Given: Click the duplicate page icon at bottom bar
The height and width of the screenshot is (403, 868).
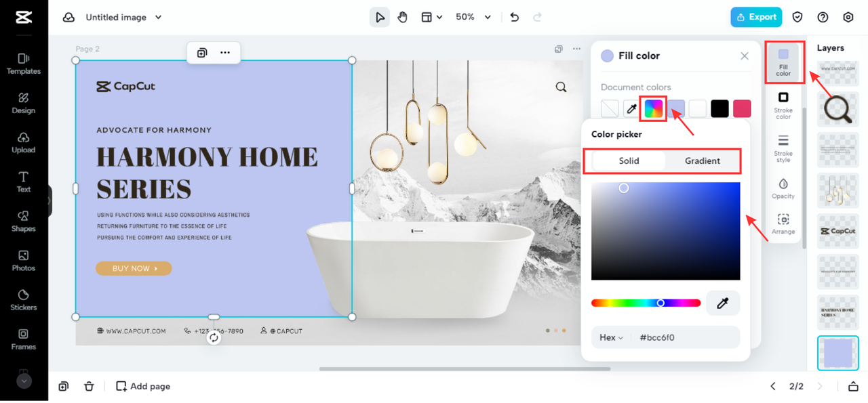Looking at the screenshot, I should 63,386.
